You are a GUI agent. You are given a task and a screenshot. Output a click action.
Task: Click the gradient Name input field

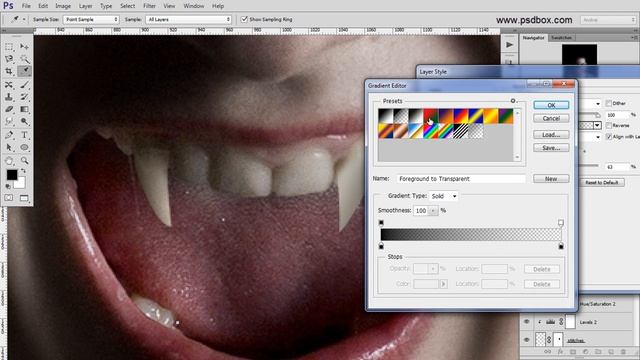(x=461, y=179)
